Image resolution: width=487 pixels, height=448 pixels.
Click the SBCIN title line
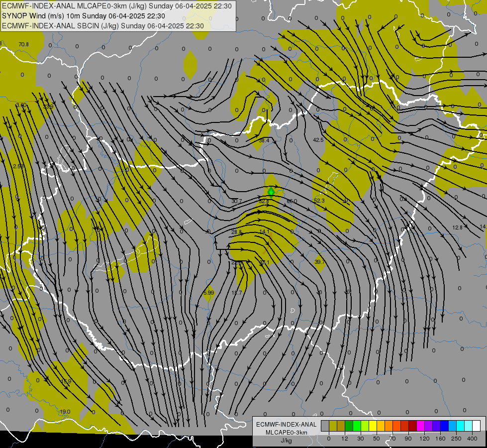click(x=103, y=26)
